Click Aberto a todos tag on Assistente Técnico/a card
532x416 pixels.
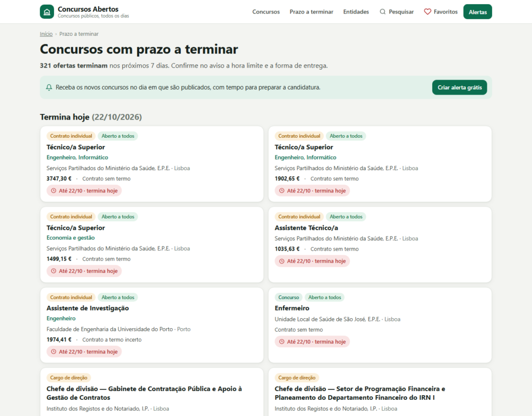point(346,217)
